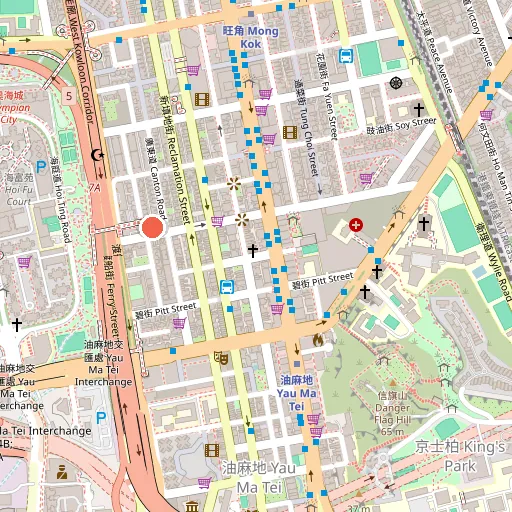Click the blue 油麻地 Yau Ma Tei station label

click(x=296, y=393)
